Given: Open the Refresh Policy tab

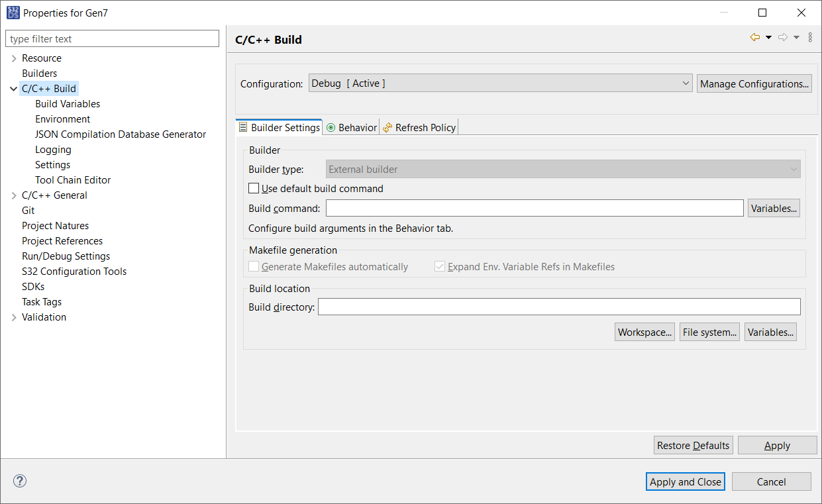Looking at the screenshot, I should coord(419,128).
